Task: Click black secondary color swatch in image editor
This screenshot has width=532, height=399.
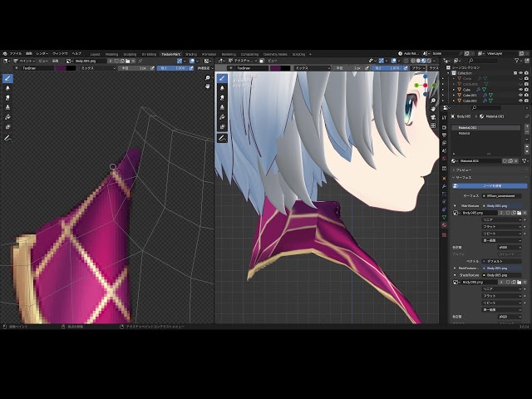Action: tap(71, 68)
